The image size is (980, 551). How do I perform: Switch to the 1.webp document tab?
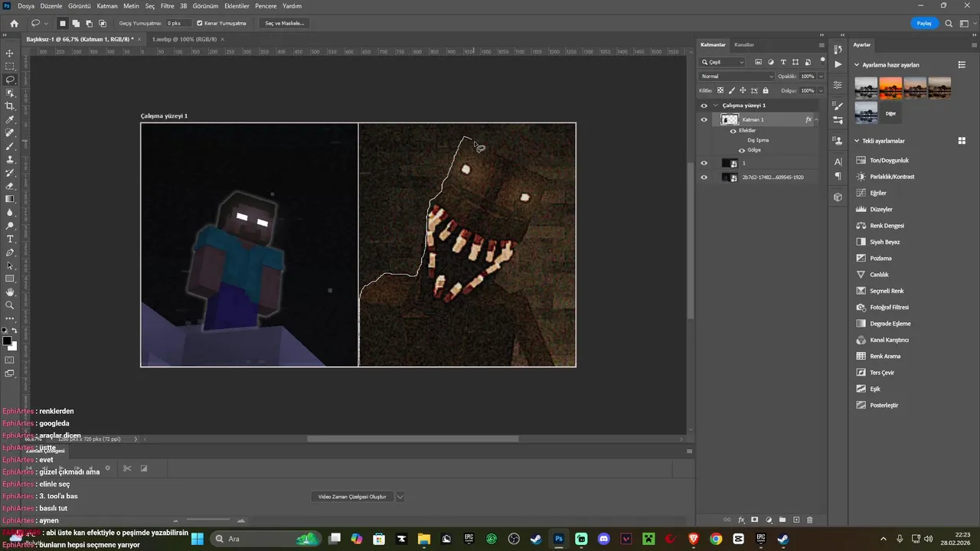point(184,39)
